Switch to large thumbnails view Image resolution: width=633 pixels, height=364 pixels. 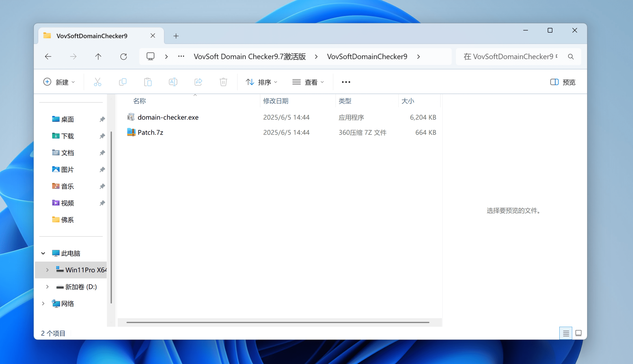coord(578,333)
